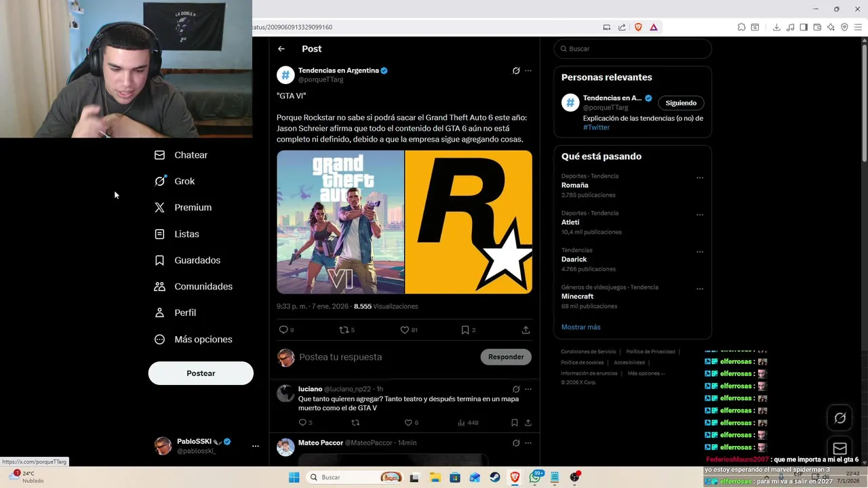Open Guardados in the sidebar menu
This screenshot has height=488, width=868.
click(x=187, y=260)
